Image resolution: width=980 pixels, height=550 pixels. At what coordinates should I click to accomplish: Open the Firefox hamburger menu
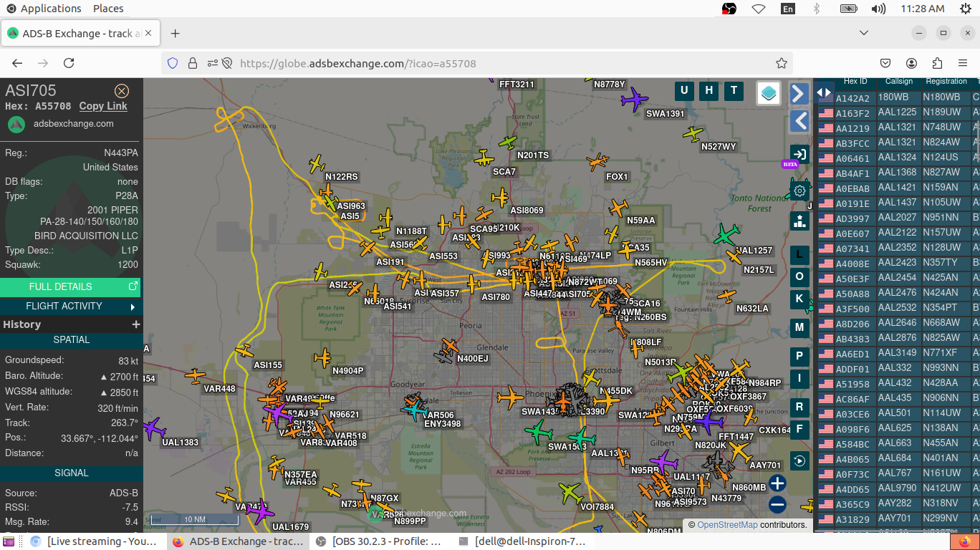click(x=963, y=63)
